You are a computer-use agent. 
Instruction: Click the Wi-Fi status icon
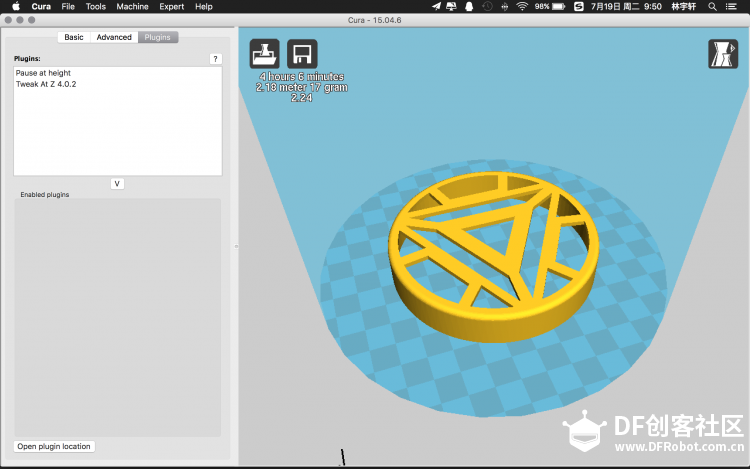(x=522, y=6)
